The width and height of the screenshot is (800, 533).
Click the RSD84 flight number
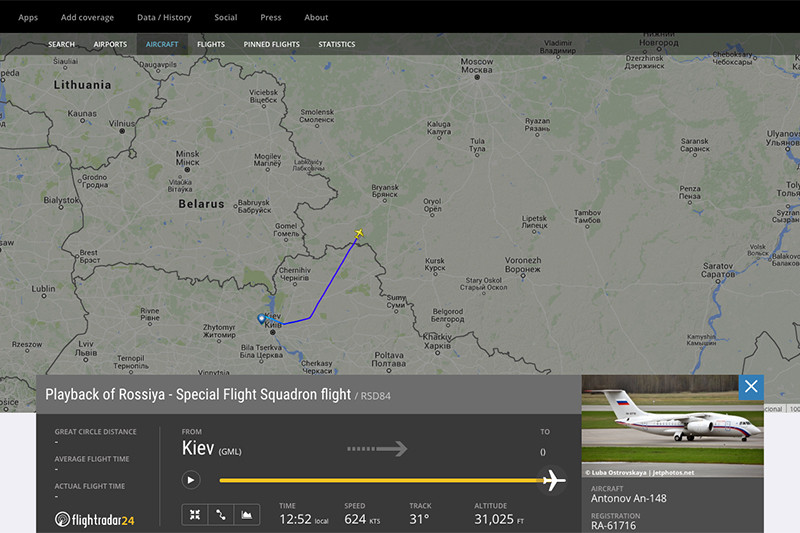coord(376,396)
